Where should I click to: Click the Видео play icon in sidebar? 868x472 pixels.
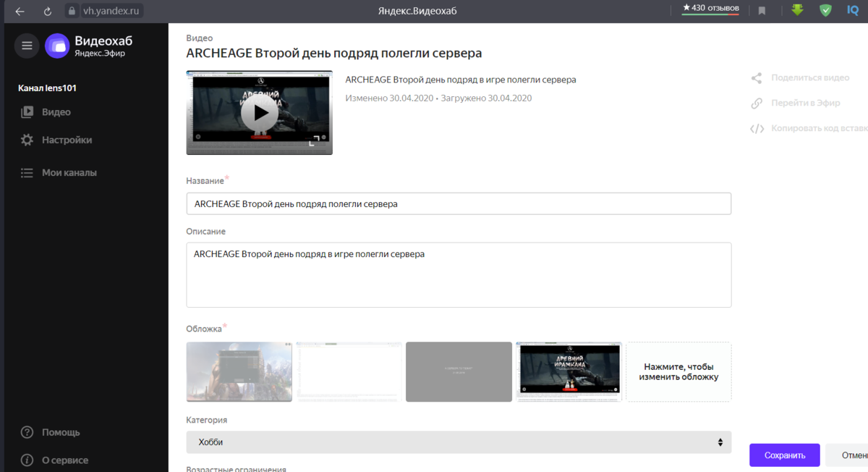coord(27,112)
